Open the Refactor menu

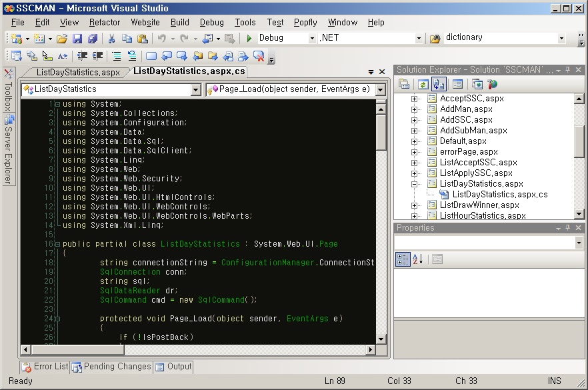pos(105,23)
